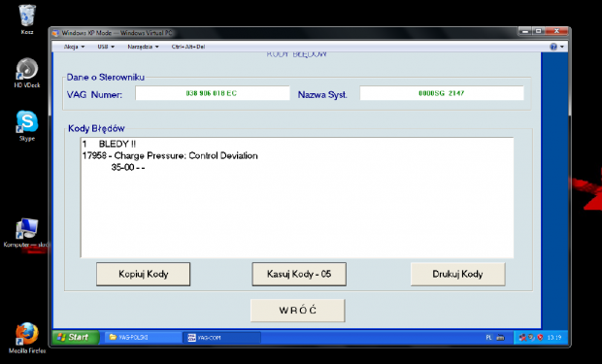Click Ctrl+Alt+Del in the menu bar
The image size is (602, 364).
[188, 47]
